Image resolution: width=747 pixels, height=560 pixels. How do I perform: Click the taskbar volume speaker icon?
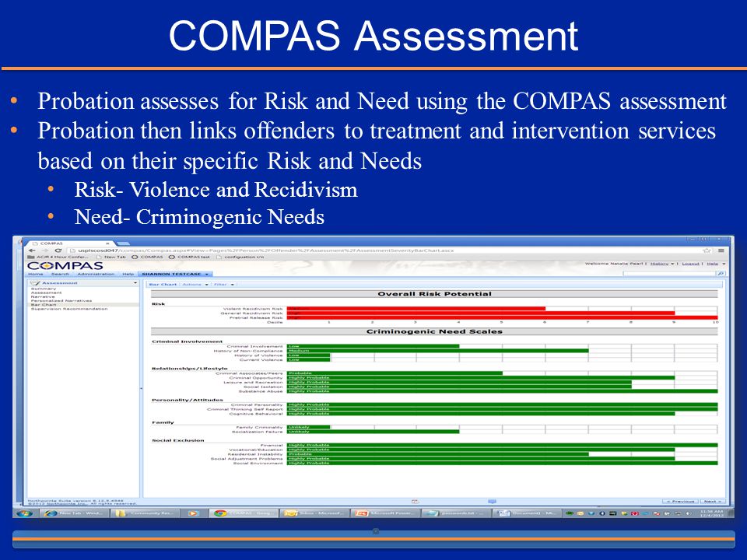tap(689, 514)
